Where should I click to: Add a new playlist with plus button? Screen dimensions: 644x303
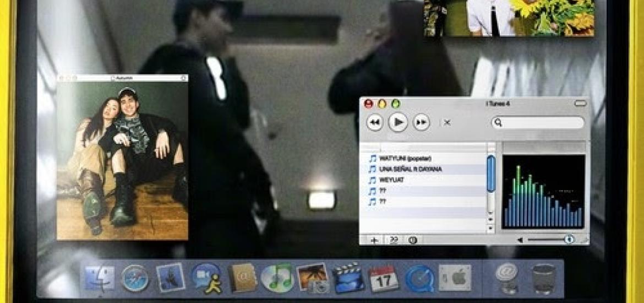tap(374, 240)
